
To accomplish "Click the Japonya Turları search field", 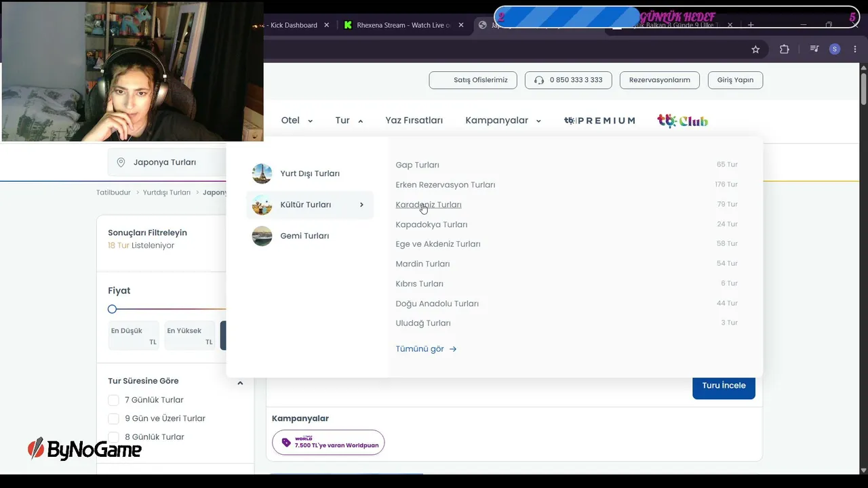I will click(x=167, y=163).
